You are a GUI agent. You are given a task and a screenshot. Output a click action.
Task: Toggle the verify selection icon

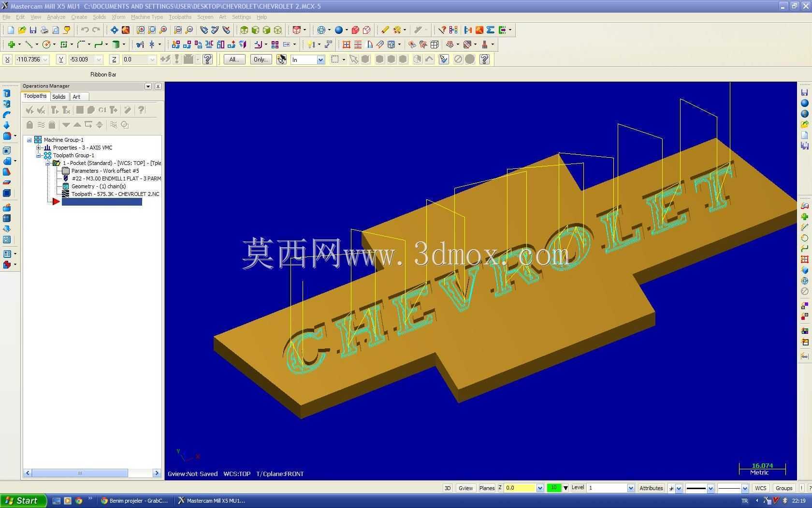point(444,59)
